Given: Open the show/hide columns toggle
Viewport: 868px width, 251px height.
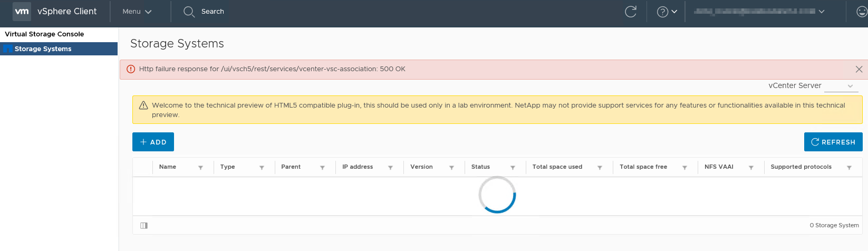Looking at the screenshot, I should pos(144,225).
